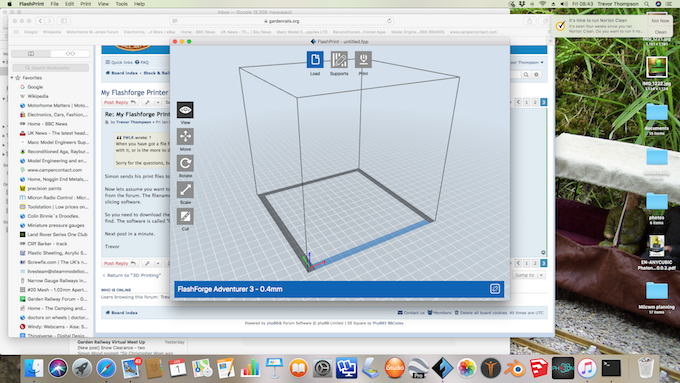The image size is (680, 383).
Task: Click the Safari reload page icon
Action: pyautogui.click(x=389, y=21)
